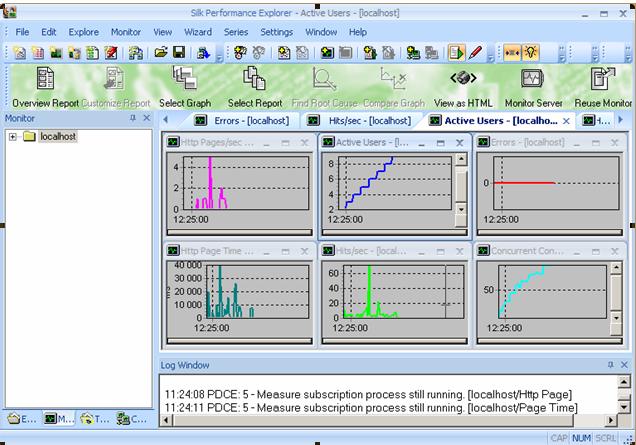The image size is (636, 445).
Task: Click the Concurrent Con... graph scrollbar thumb
Action: [x=616, y=293]
